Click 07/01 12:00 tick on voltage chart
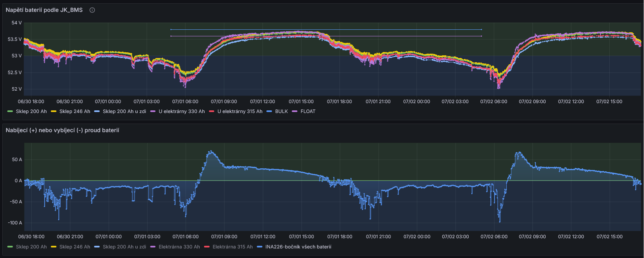The image size is (644, 258). 262,101
